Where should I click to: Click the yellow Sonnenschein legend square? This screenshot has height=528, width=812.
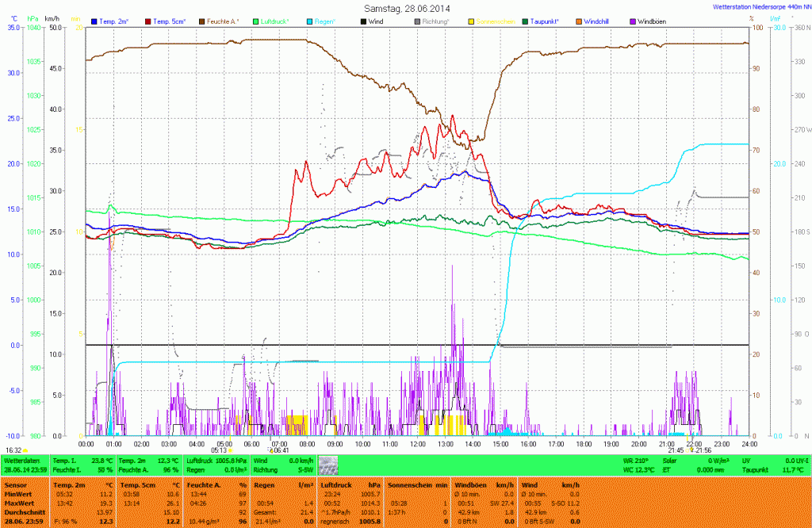tap(472, 21)
